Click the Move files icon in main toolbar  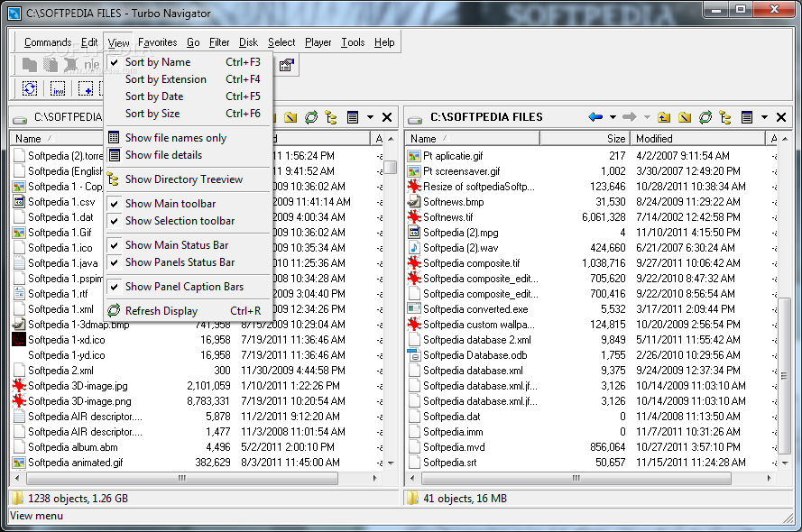(x=51, y=65)
